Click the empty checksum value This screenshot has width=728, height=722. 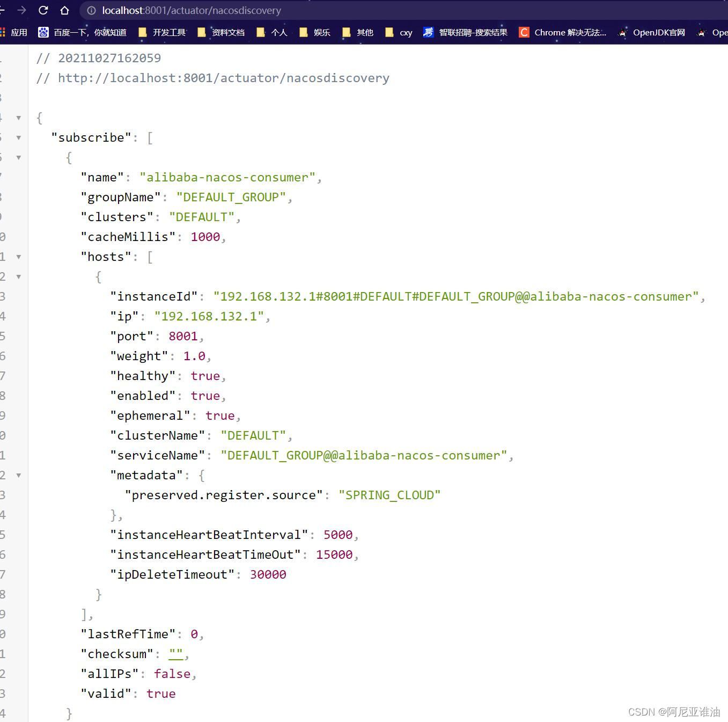[x=176, y=654]
